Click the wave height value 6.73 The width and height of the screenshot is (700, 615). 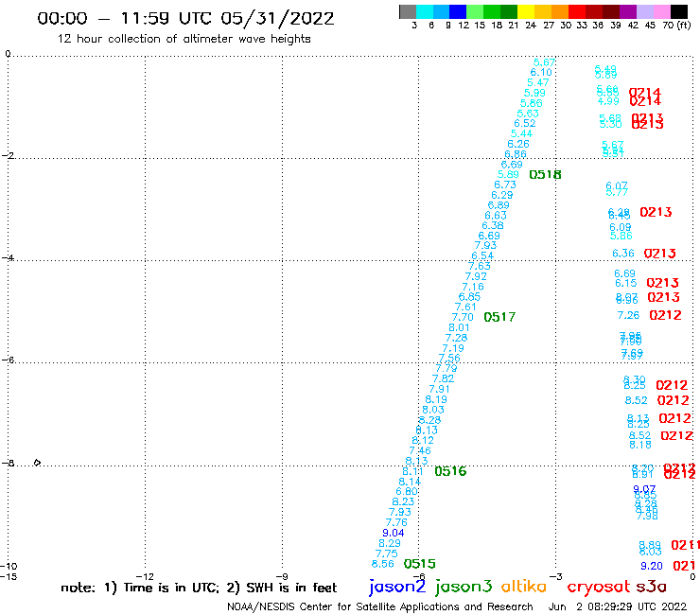[505, 184]
